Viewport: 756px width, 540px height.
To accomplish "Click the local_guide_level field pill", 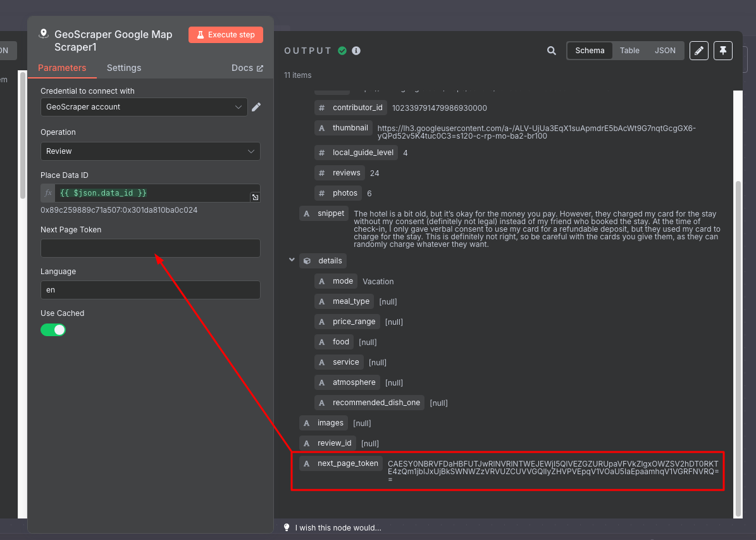I will pos(356,153).
